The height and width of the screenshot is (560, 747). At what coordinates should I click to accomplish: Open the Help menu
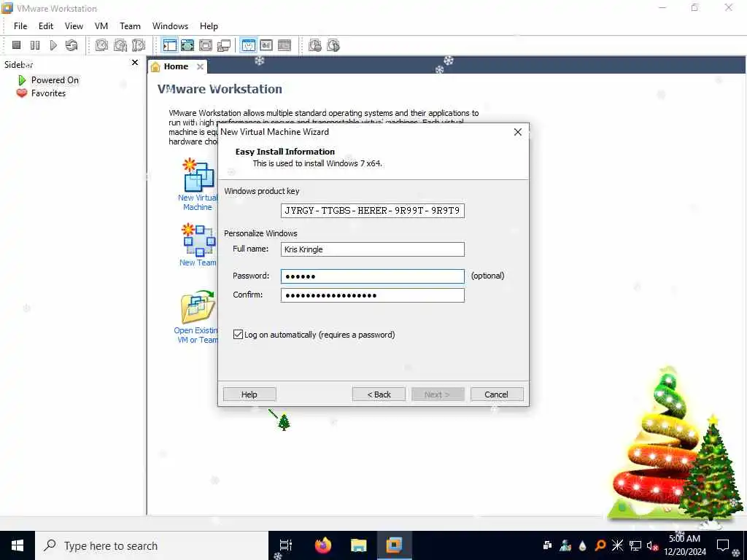click(x=209, y=26)
